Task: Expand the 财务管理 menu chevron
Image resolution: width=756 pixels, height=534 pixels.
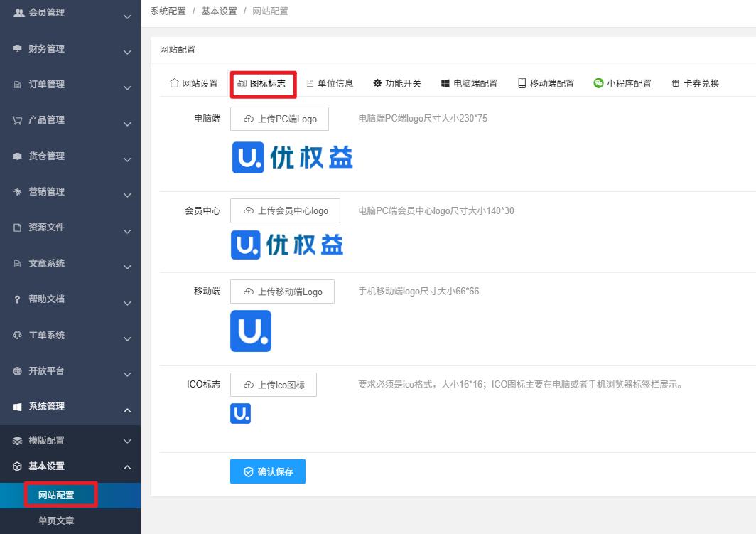Action: click(127, 52)
